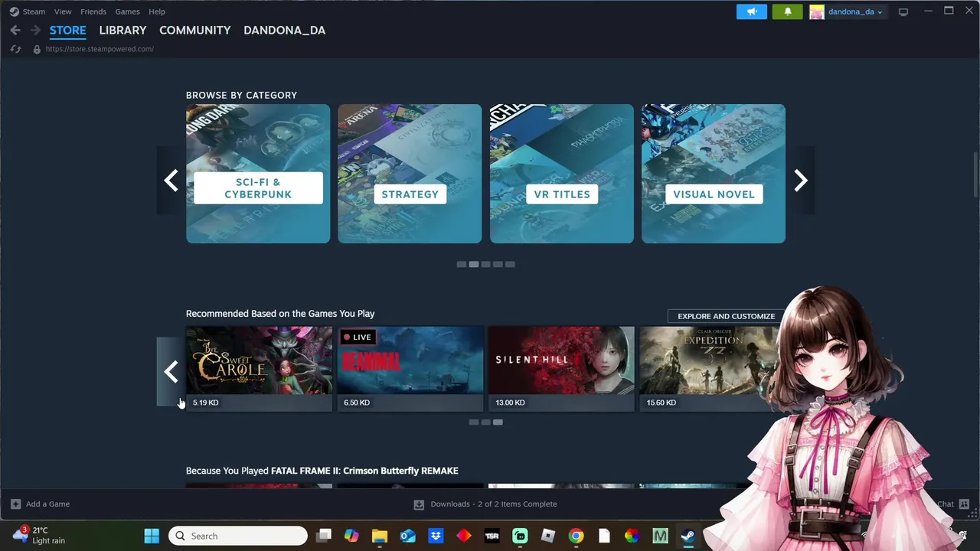Open the Windows Start menu

click(x=152, y=536)
